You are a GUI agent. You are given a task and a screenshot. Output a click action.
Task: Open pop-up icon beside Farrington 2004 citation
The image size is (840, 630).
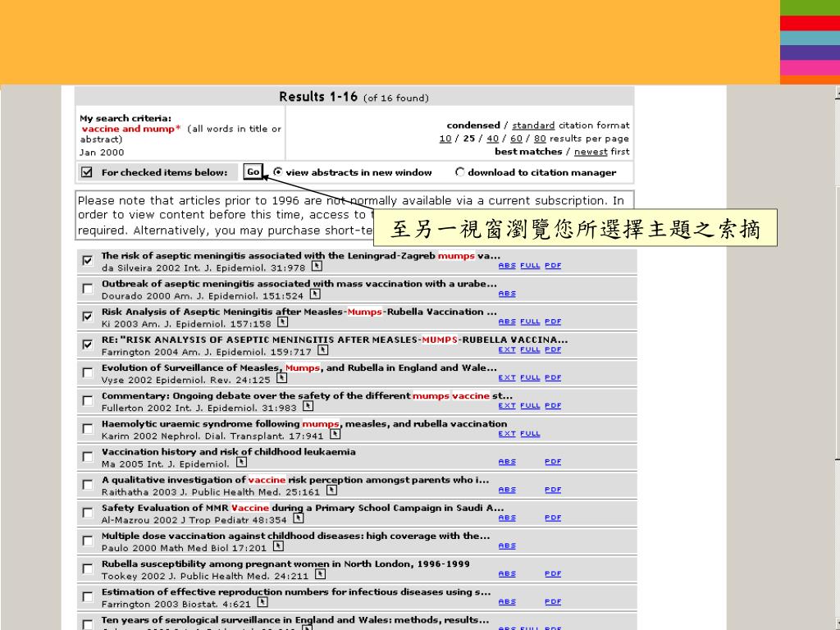(x=322, y=349)
